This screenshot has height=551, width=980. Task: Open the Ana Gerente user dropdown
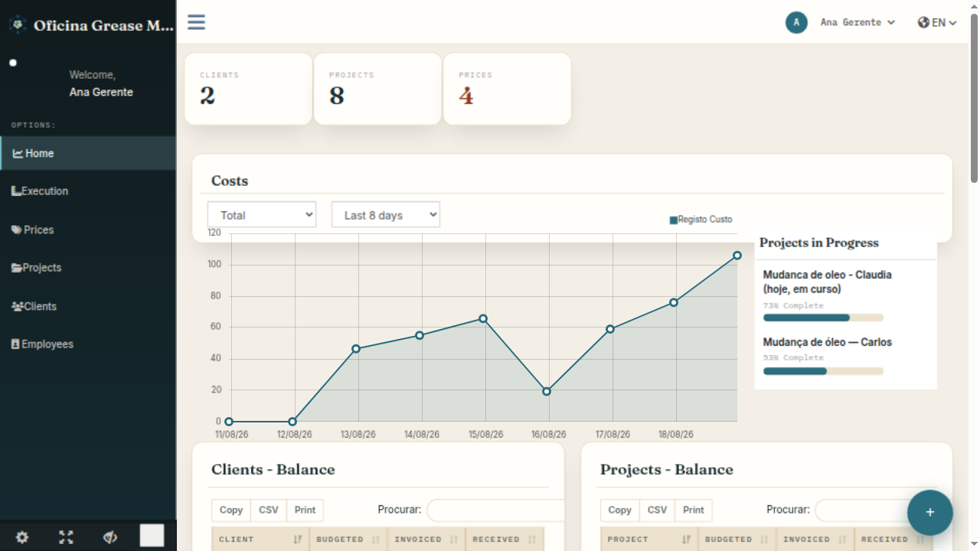tap(857, 22)
